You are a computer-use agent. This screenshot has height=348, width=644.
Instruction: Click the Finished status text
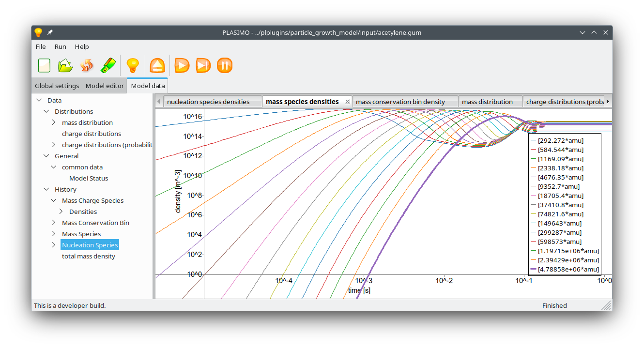tap(554, 305)
